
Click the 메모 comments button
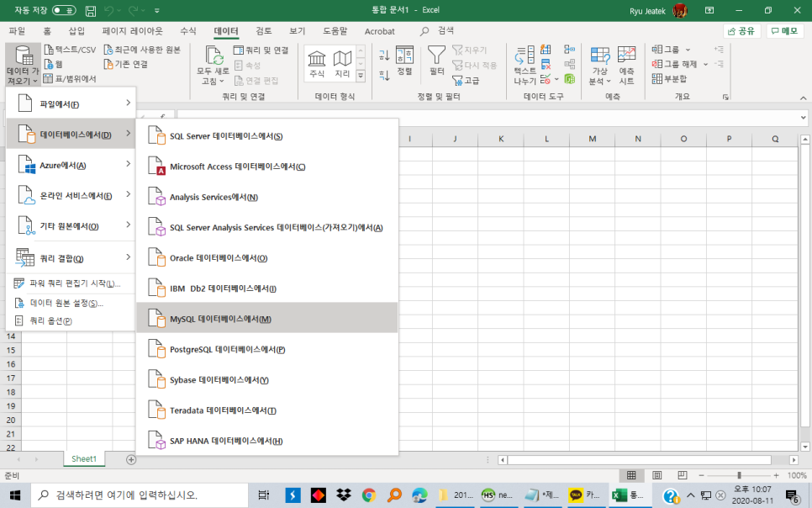pyautogui.click(x=784, y=31)
